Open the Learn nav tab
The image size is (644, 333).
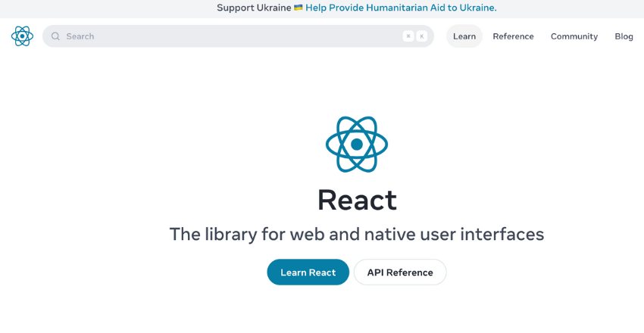click(464, 36)
